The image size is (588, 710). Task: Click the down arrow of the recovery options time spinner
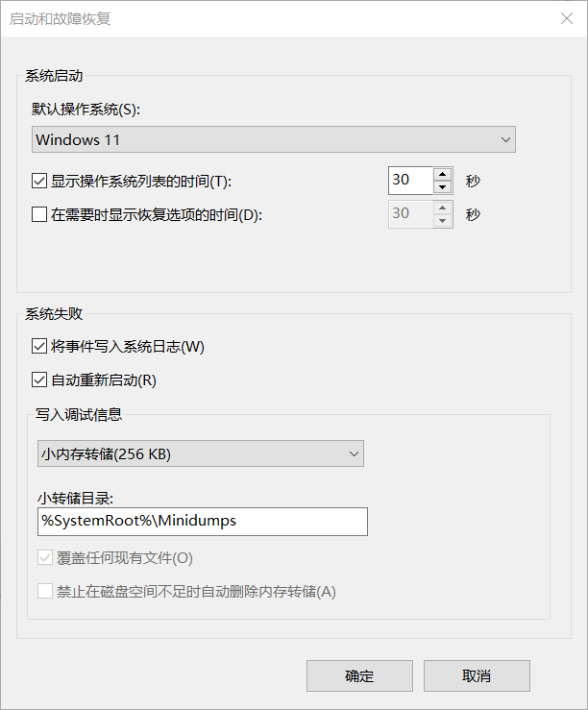pos(442,221)
